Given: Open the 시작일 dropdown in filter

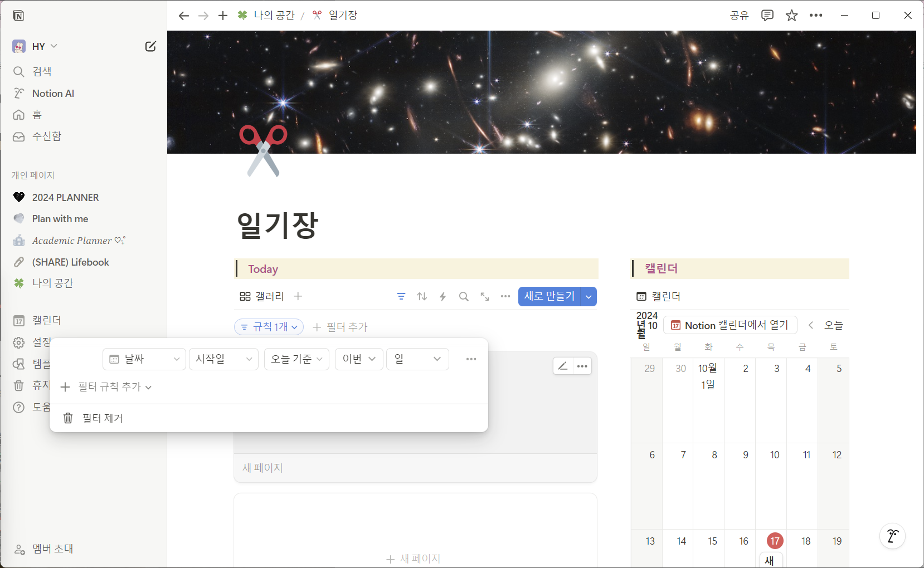Looking at the screenshot, I should (223, 359).
